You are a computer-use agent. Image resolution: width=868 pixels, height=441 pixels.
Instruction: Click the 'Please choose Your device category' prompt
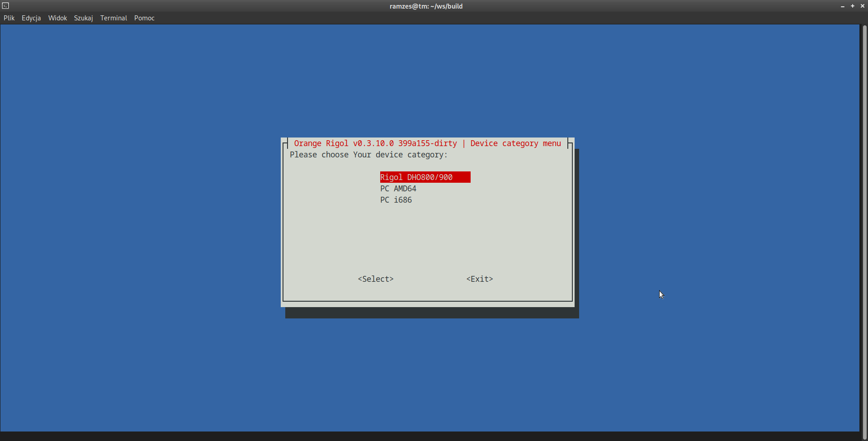[368, 155]
